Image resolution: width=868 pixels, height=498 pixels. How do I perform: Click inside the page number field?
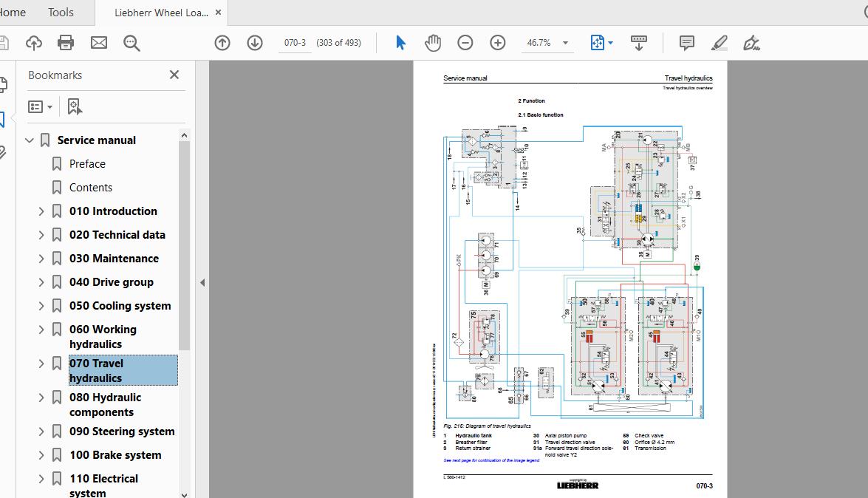point(295,42)
